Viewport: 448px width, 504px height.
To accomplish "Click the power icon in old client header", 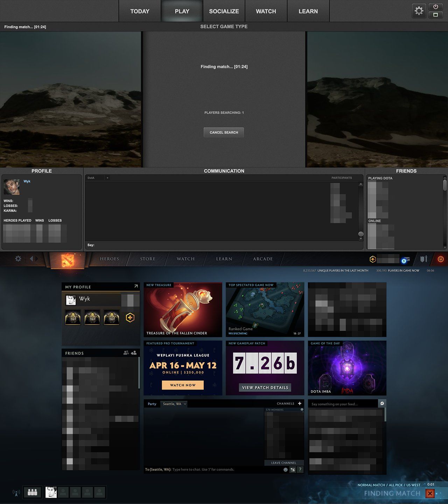I will click(436, 7).
